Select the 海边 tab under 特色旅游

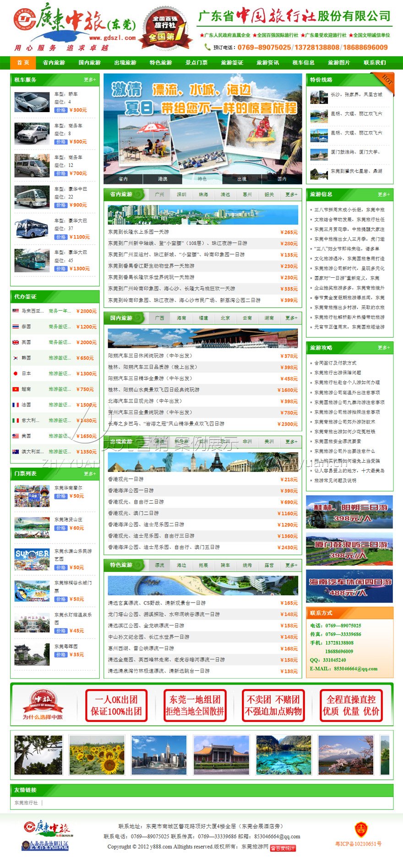pyautogui.click(x=181, y=566)
